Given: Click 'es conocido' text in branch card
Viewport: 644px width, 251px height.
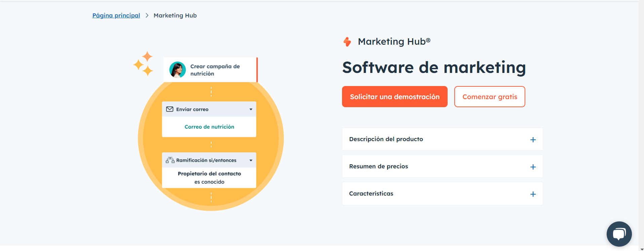Looking at the screenshot, I should coord(210,182).
